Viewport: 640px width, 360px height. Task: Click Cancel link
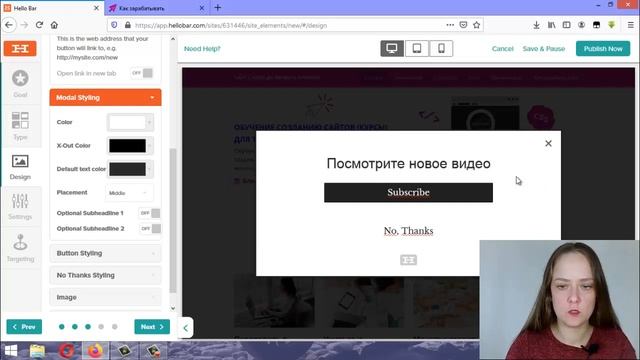click(502, 49)
